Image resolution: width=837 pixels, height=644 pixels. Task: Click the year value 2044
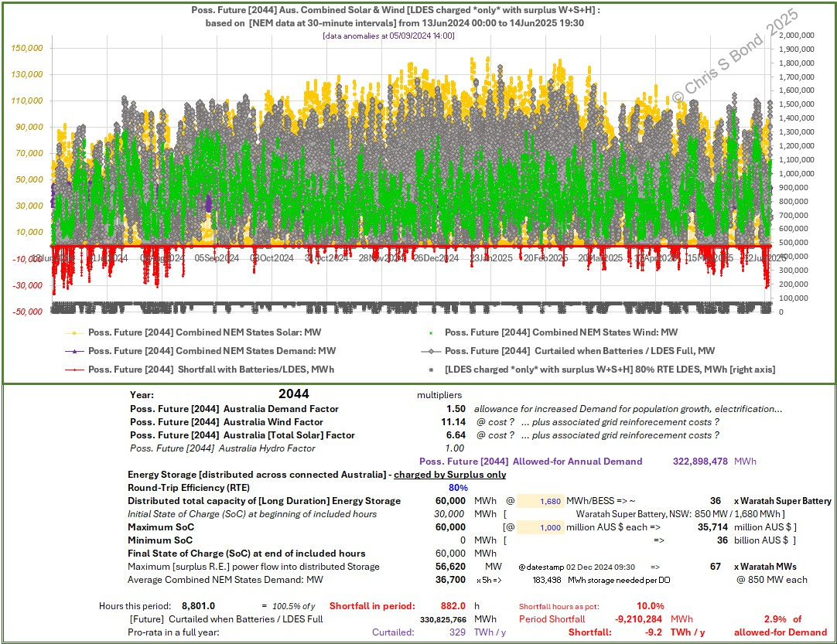(x=294, y=394)
